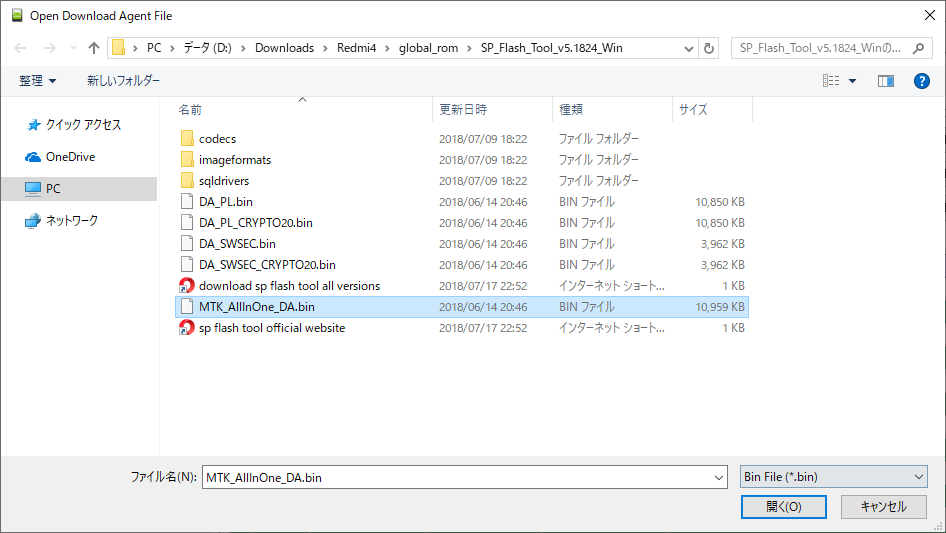Click the address bar folder icon
Screen dimensions: 946x533
pyautogui.click(x=119, y=48)
